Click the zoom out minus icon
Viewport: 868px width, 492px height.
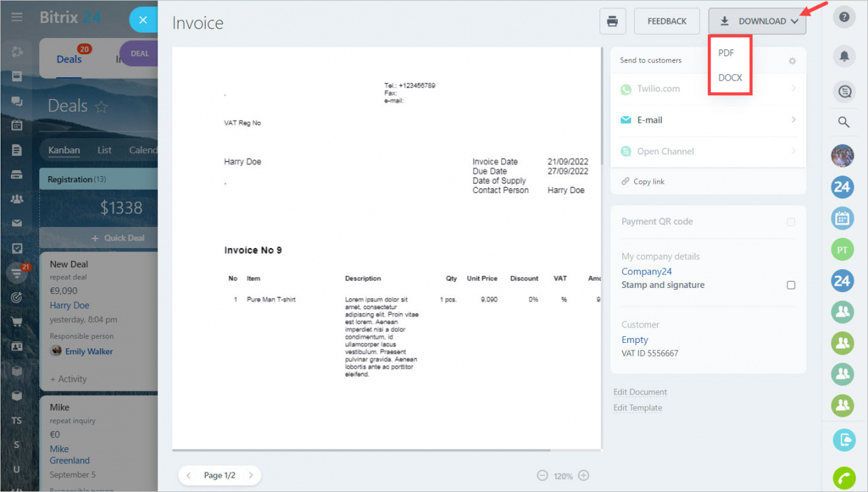coord(542,476)
